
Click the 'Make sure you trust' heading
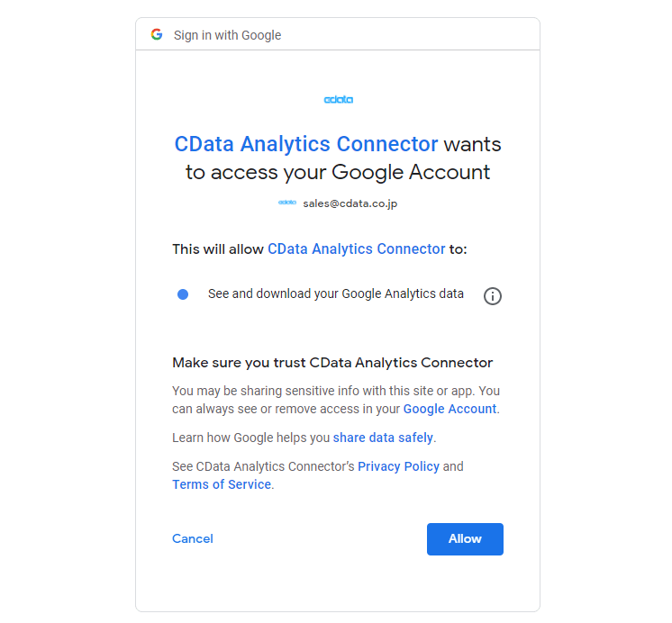pyautogui.click(x=332, y=363)
